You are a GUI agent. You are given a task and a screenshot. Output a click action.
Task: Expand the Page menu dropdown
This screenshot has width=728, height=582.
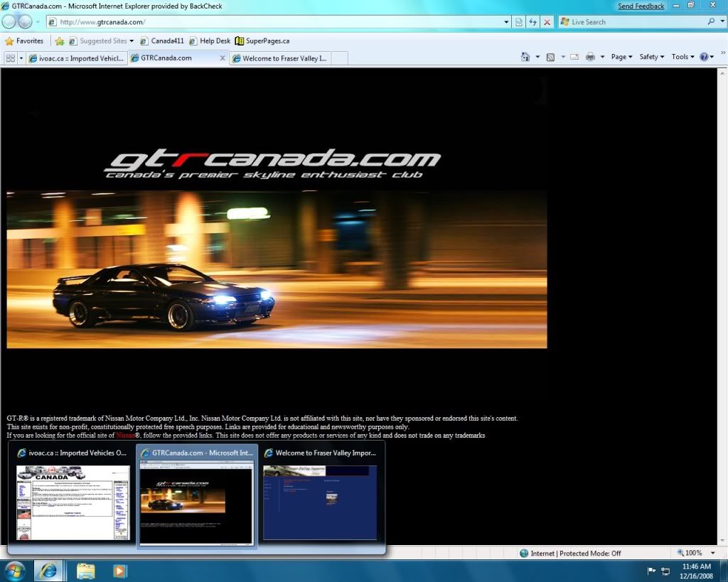[621, 57]
